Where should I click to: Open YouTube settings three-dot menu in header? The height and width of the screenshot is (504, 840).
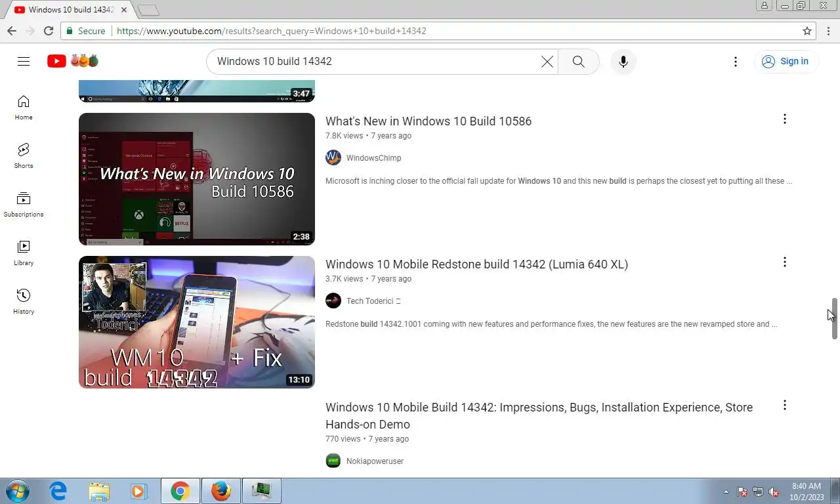(735, 61)
